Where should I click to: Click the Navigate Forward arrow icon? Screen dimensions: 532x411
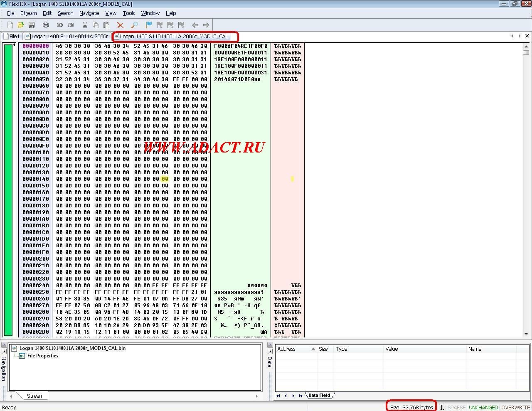206,25
